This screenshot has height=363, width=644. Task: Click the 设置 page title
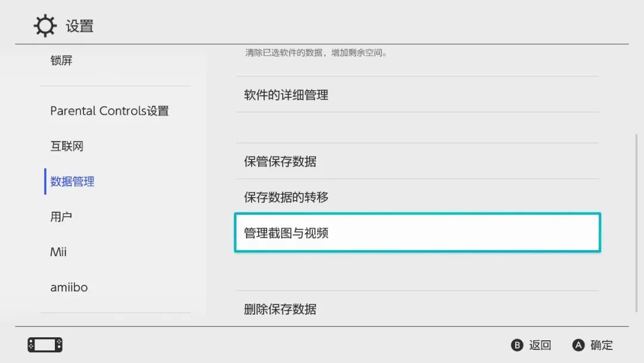[x=80, y=26]
